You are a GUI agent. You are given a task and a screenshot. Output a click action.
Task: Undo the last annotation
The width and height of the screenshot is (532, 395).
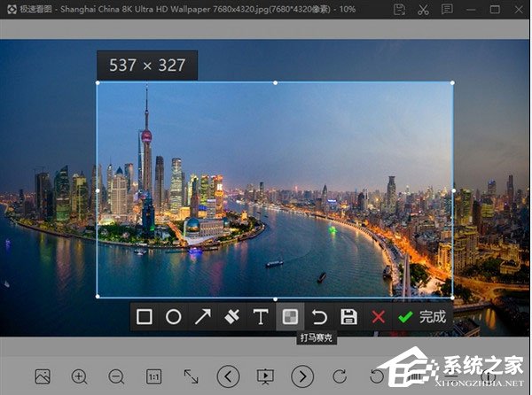coord(319,317)
